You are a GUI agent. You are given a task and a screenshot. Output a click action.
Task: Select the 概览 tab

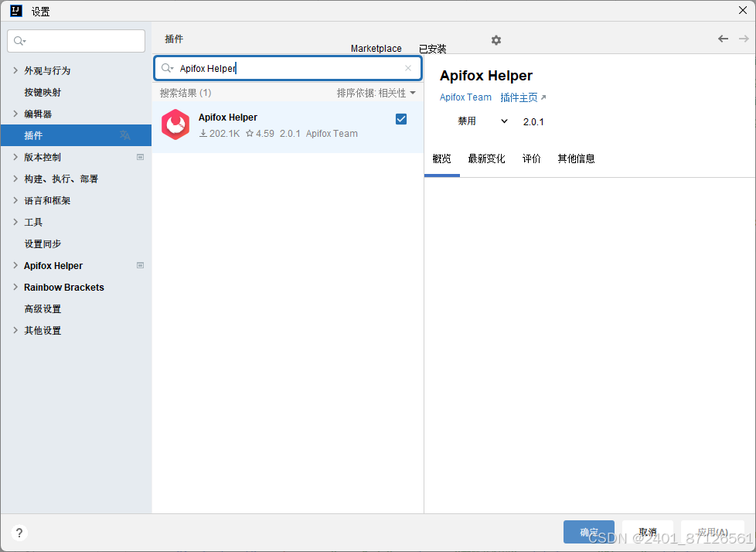(x=441, y=158)
